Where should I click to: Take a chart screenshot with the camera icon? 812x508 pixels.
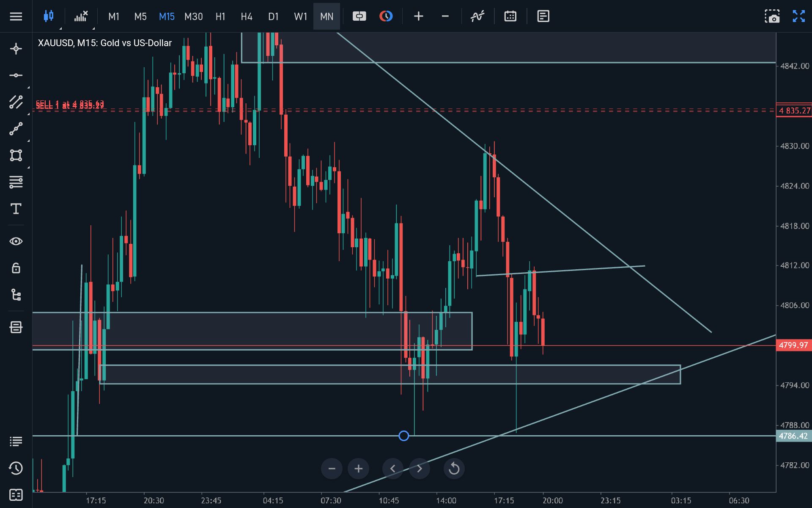tap(772, 17)
